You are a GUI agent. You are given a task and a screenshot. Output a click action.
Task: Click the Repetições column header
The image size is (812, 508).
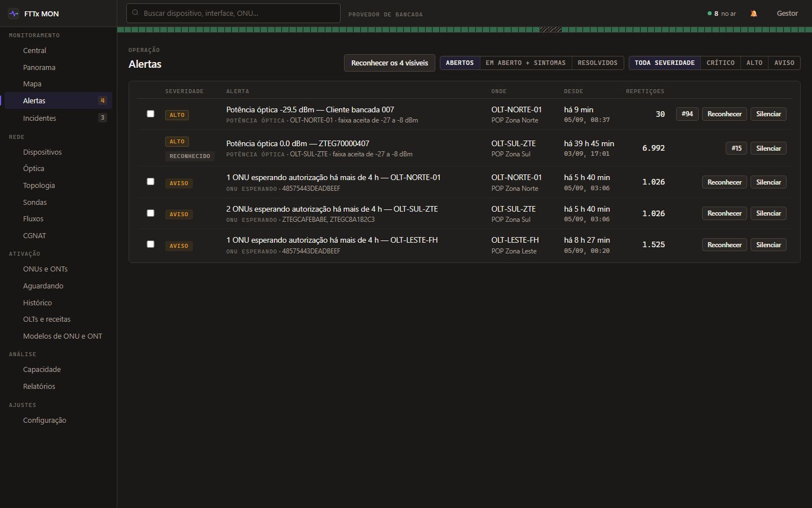pyautogui.click(x=645, y=91)
